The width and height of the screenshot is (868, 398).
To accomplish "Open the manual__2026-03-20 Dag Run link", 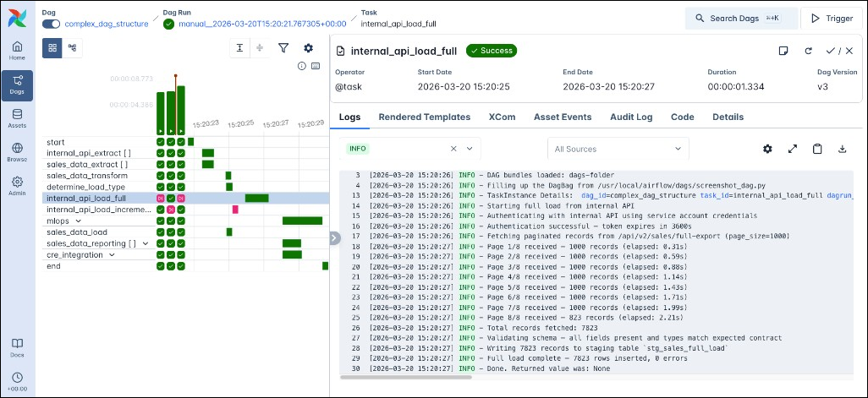I will pos(262,24).
